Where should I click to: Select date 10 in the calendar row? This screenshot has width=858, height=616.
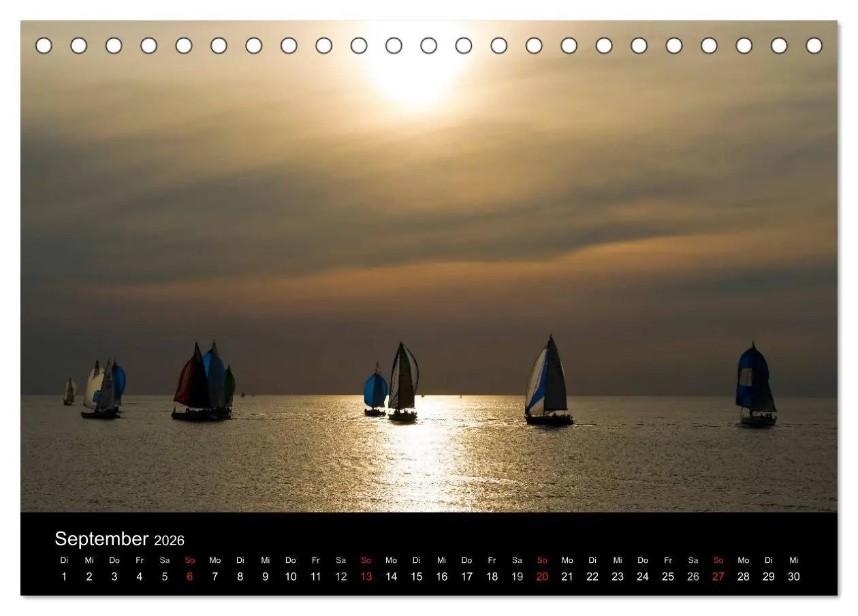(x=291, y=577)
